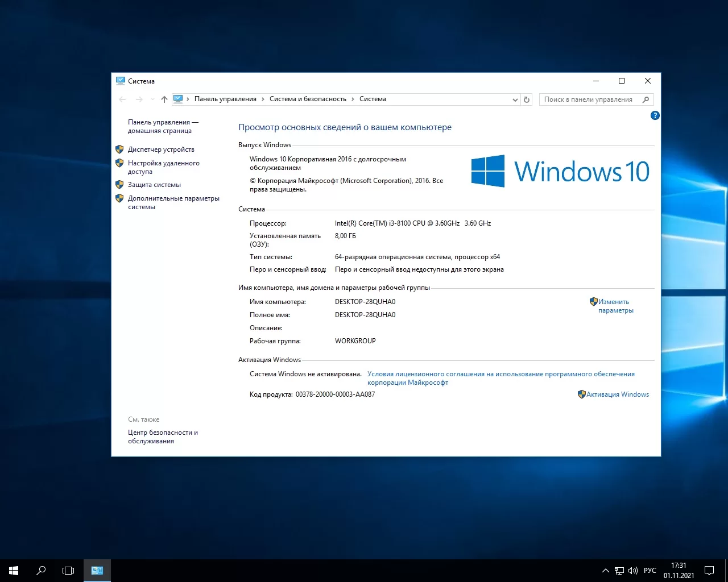Viewport: 728px width, 582px height.
Task: Open the volume control in system tray
Action: tap(633, 570)
